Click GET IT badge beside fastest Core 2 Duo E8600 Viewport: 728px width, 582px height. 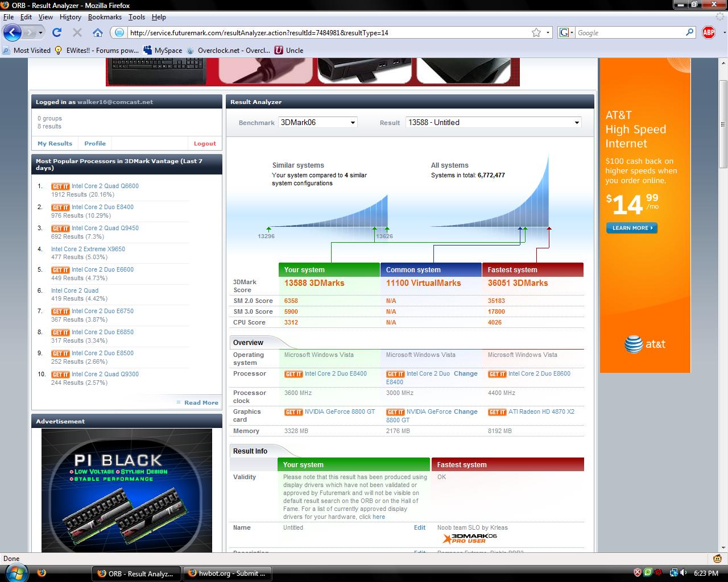(x=497, y=374)
